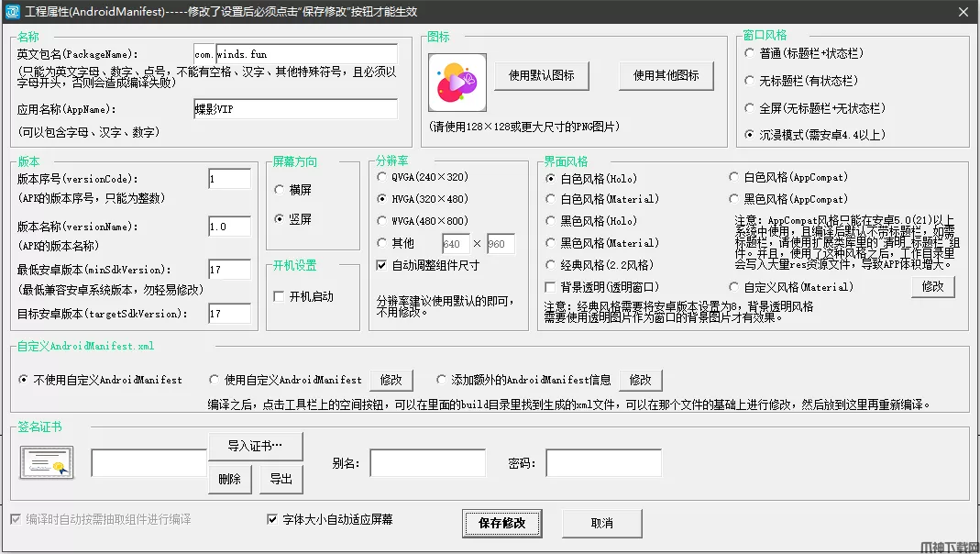Click the app icon preview image
Screen dimensions: 980x554
pos(457,83)
